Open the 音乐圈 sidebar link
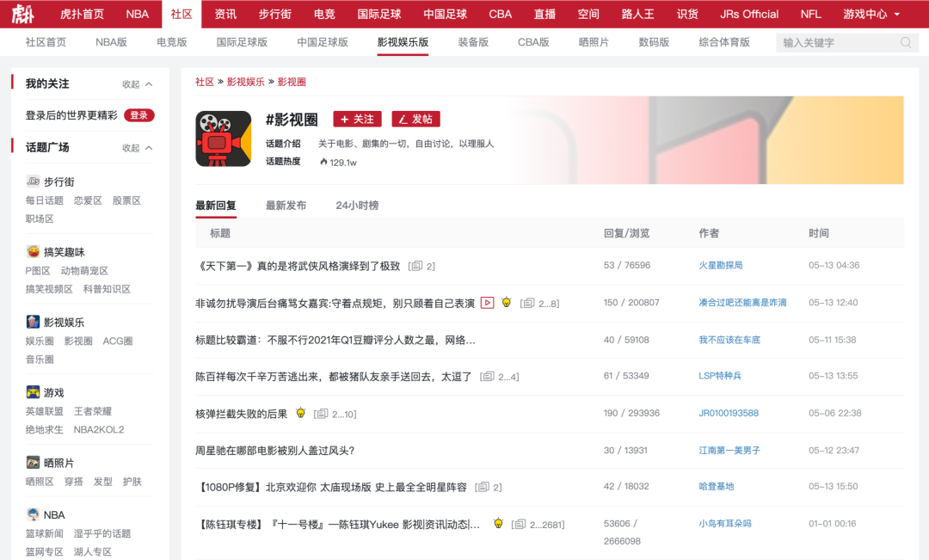Image resolution: width=929 pixels, height=560 pixels. pyautogui.click(x=40, y=359)
